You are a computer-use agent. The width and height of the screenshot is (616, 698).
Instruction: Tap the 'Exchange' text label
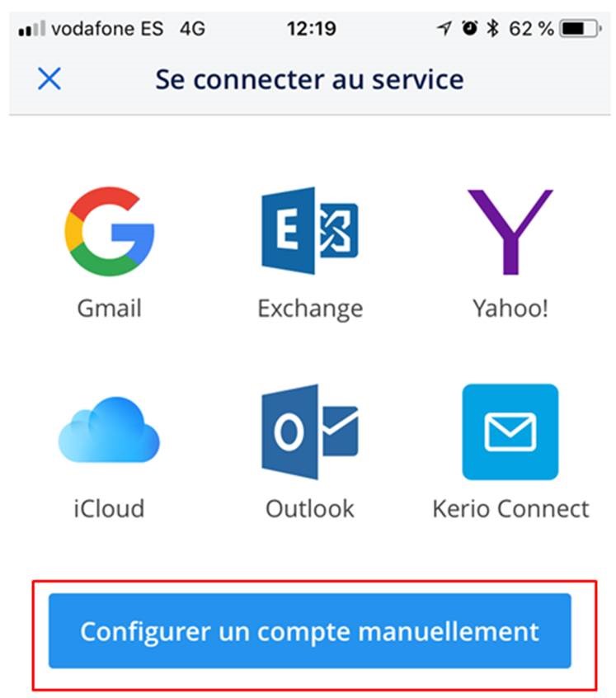tap(309, 309)
